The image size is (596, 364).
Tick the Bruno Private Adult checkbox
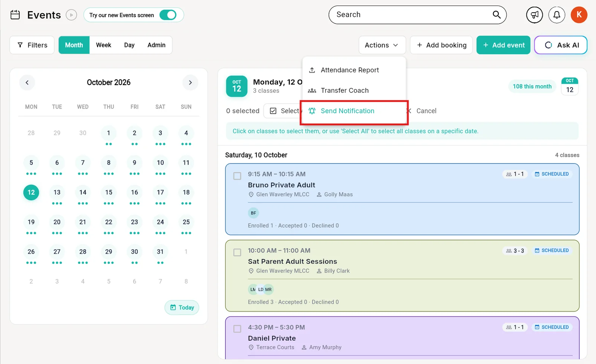237,176
